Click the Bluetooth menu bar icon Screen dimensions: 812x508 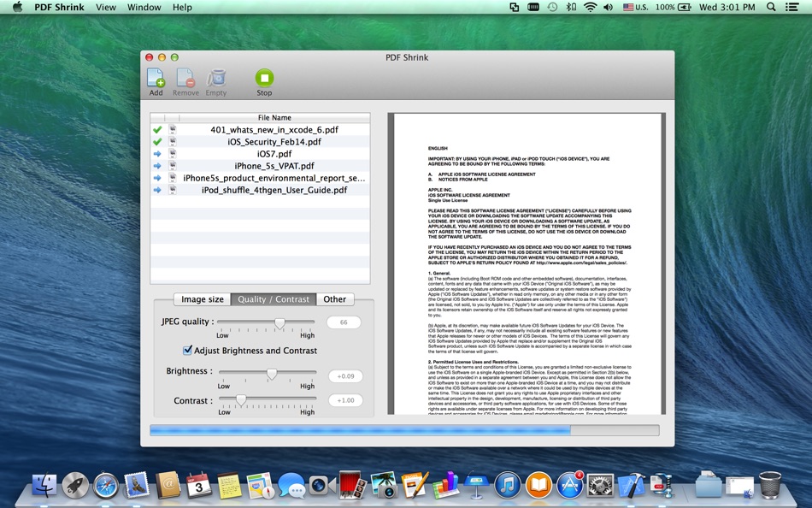point(571,7)
